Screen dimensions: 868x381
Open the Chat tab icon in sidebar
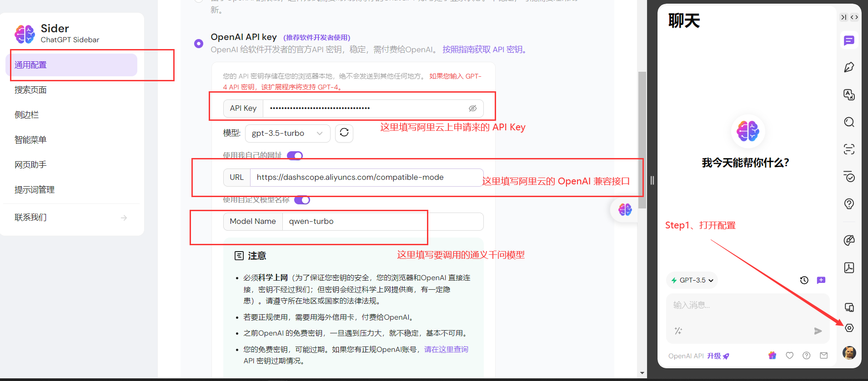(849, 41)
